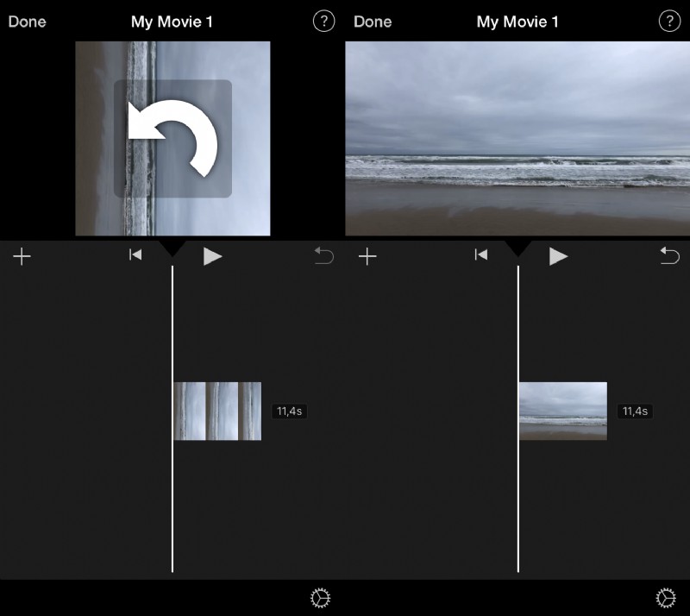690x616 pixels.
Task: Skip to beginning of the right timeline
Action: (x=480, y=255)
